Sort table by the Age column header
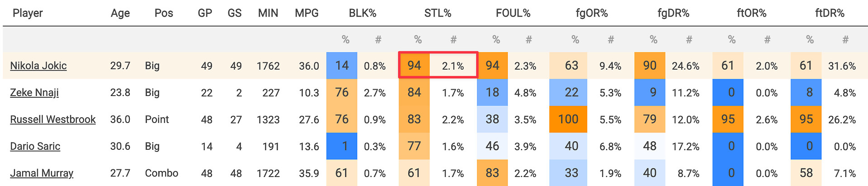Viewport: 868px width, 186px height. pyautogui.click(x=120, y=13)
